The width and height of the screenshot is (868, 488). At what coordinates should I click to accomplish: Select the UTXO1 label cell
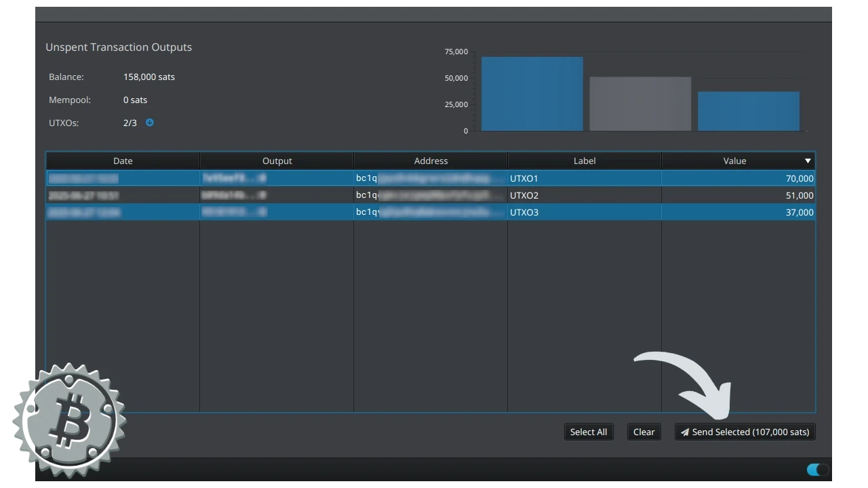click(x=585, y=178)
